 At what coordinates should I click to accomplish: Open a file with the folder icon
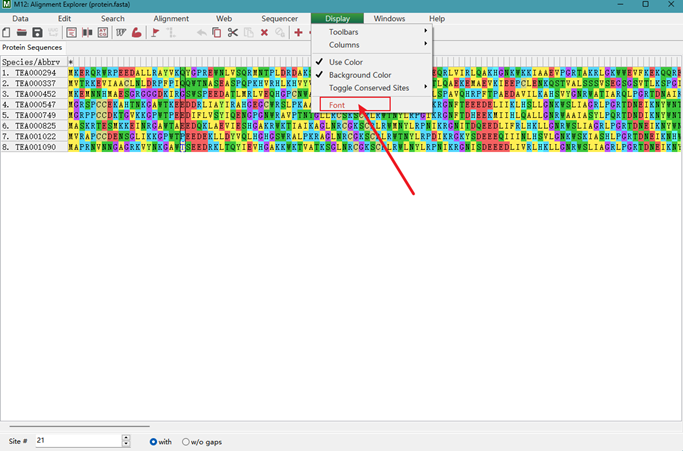[x=22, y=33]
